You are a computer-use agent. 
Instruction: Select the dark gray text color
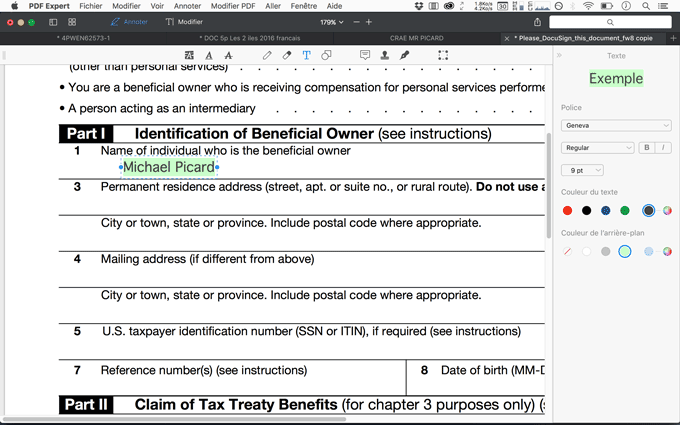[648, 211]
